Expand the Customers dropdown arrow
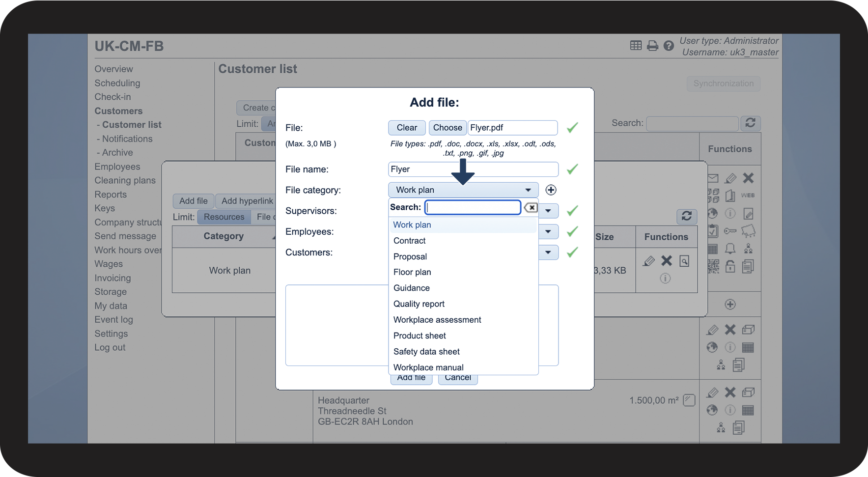868x477 pixels. (x=548, y=253)
